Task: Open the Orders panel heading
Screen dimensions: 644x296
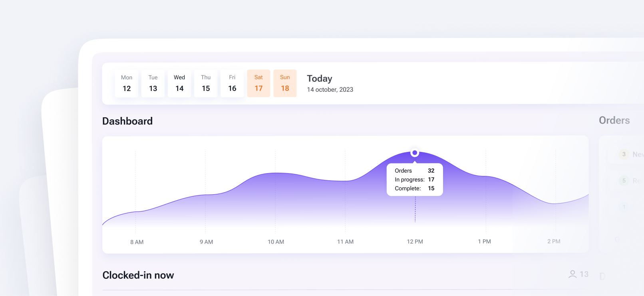Action: pyautogui.click(x=614, y=120)
